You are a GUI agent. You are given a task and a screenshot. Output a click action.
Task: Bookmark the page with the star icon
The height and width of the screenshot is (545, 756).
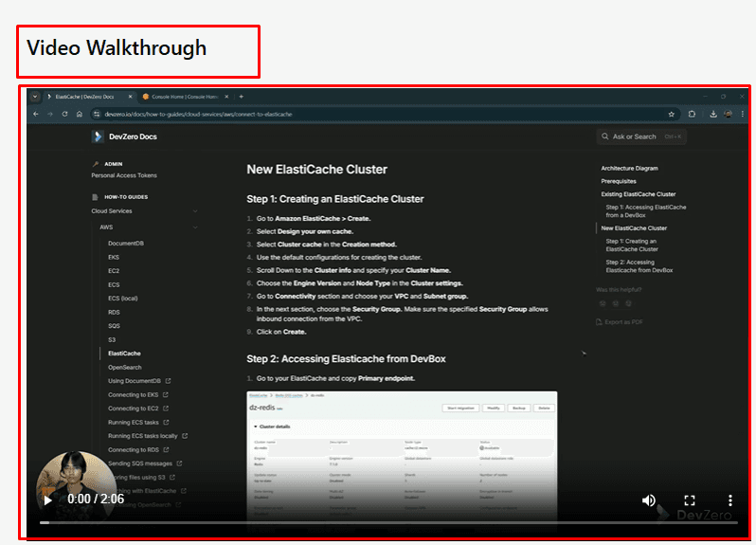[x=671, y=115]
